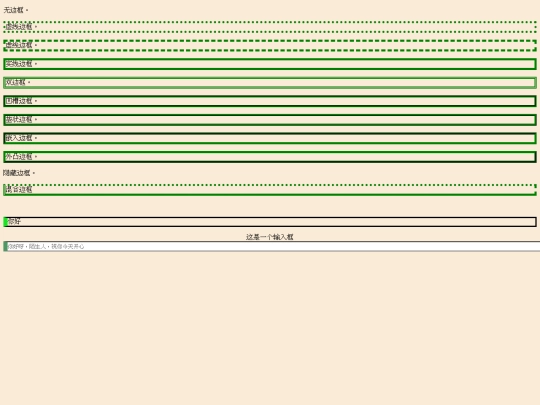Image resolution: width=540 pixels, height=405 pixels.
Task: Click the 凹槽边框 groove border box
Action: pyautogui.click(x=270, y=101)
